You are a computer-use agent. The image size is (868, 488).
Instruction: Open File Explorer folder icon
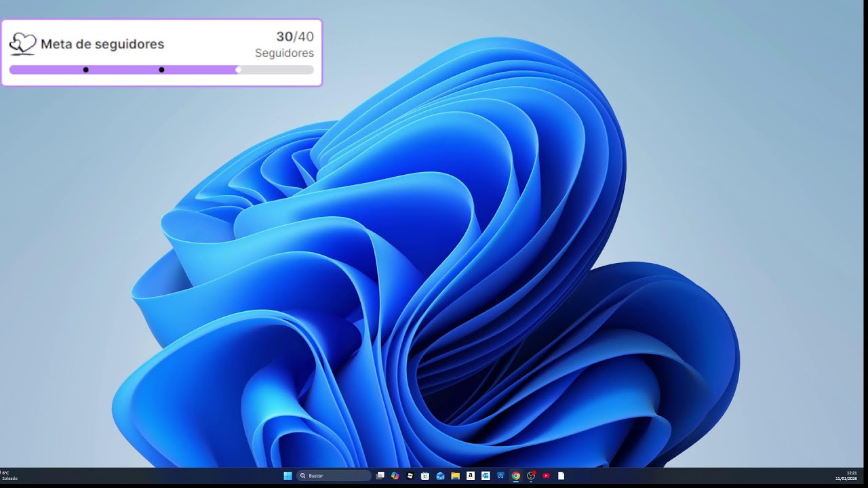point(456,476)
